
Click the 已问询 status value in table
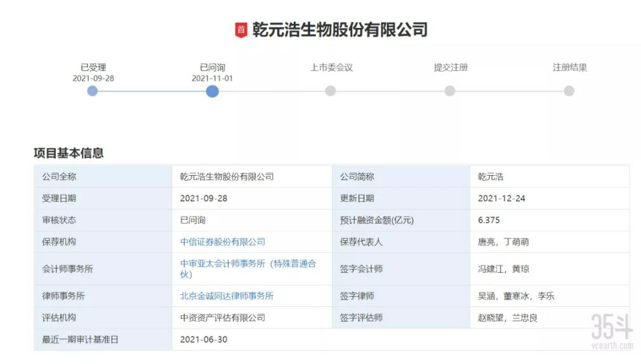tap(192, 220)
